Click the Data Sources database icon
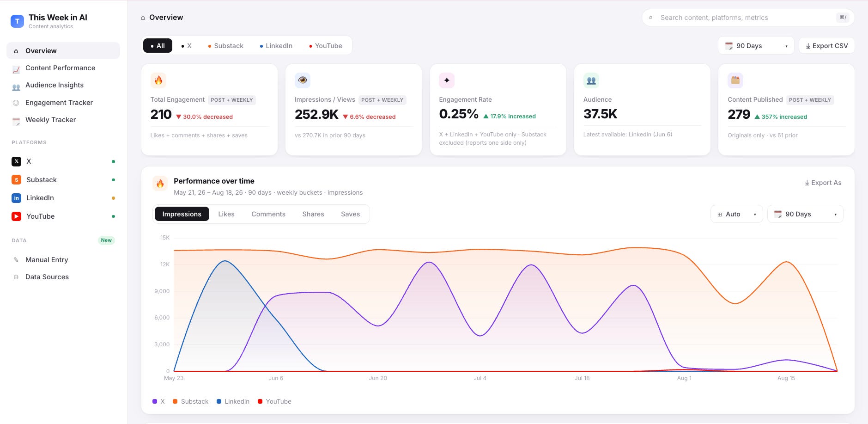This screenshot has width=868, height=424. 16,277
